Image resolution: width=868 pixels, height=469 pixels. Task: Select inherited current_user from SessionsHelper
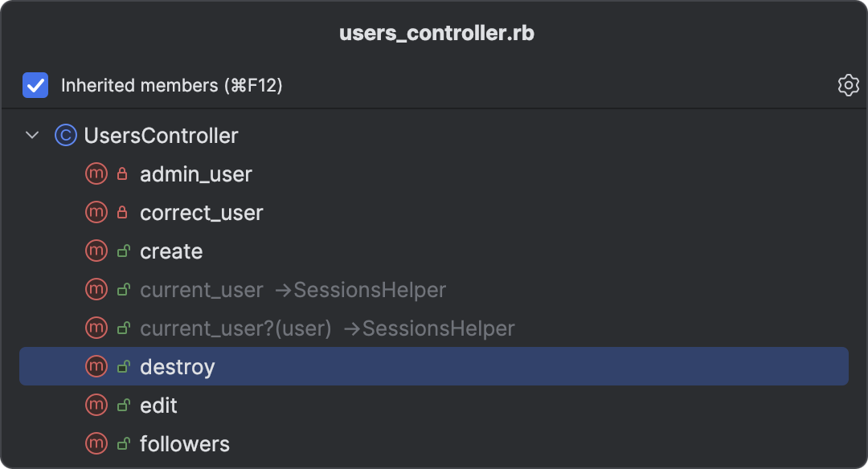(201, 290)
